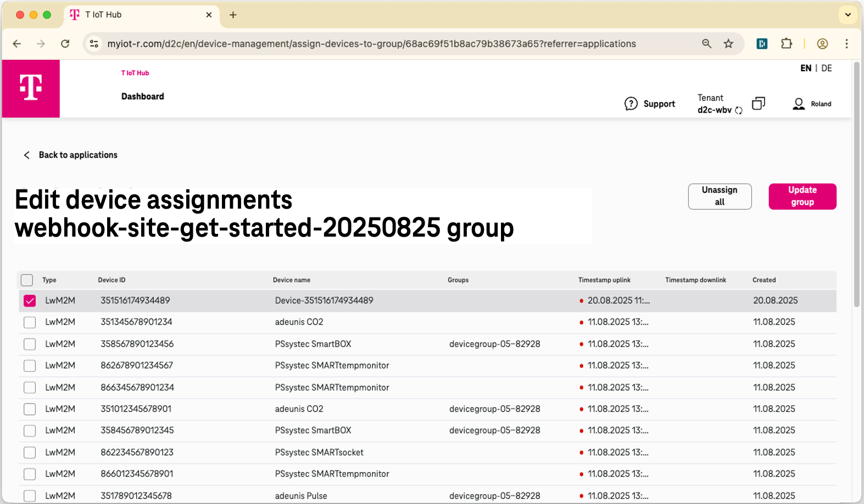Click Unassign all button
864x504 pixels.
[720, 196]
